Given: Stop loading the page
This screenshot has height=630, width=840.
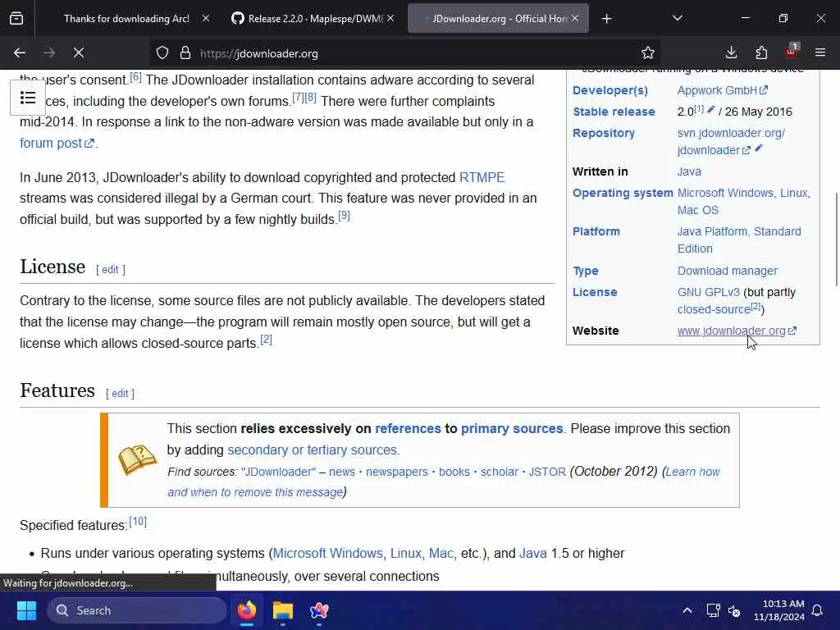Looking at the screenshot, I should 79,53.
